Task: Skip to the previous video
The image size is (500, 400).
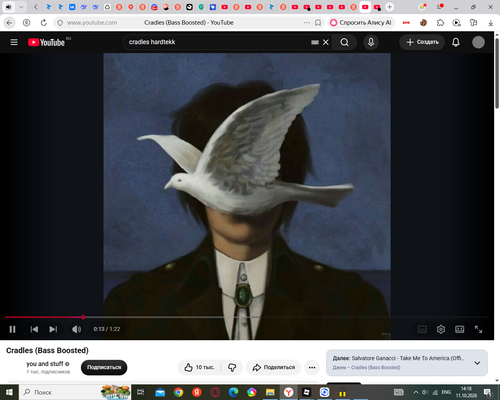Action: [34, 329]
